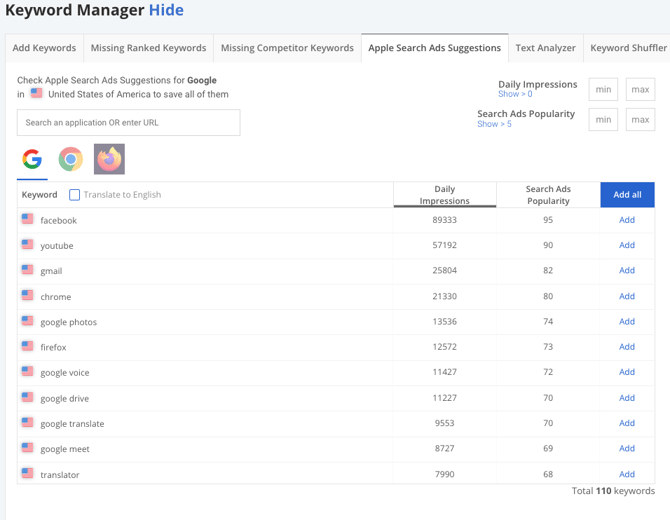The height and width of the screenshot is (520, 670).
Task: Click the US flag next to facebook keyword
Action: 28,219
